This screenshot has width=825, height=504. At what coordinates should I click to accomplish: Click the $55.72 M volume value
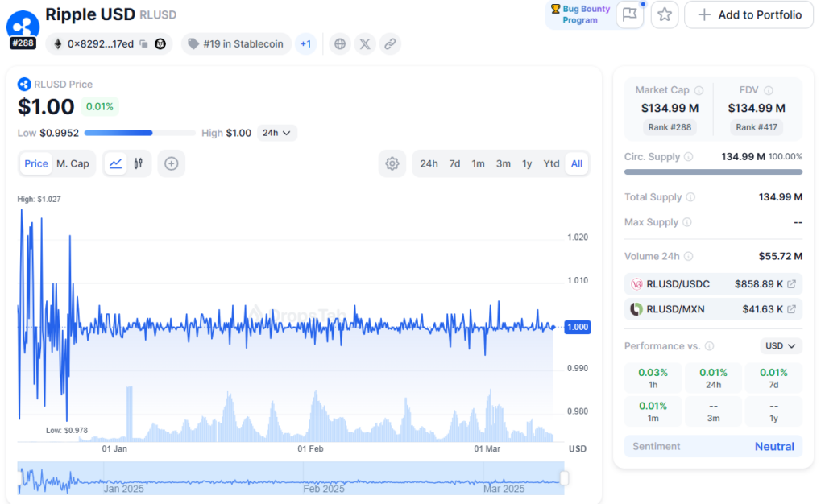tap(780, 257)
